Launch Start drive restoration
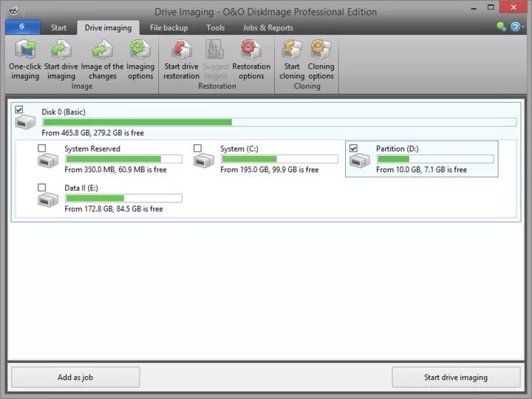Screen dimensions: 532x399 tap(182, 50)
